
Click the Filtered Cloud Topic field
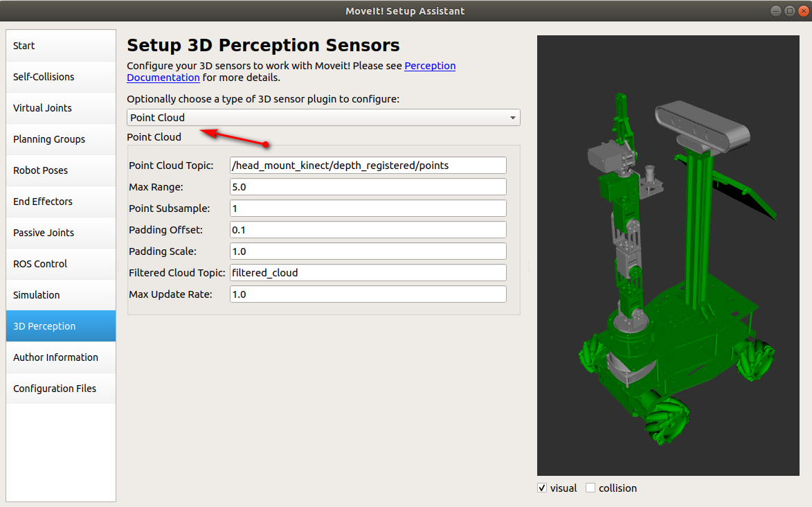(368, 273)
